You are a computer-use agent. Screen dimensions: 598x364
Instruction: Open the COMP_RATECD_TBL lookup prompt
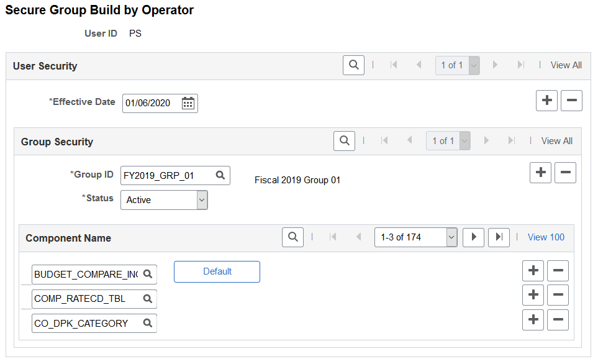pyautogui.click(x=147, y=299)
